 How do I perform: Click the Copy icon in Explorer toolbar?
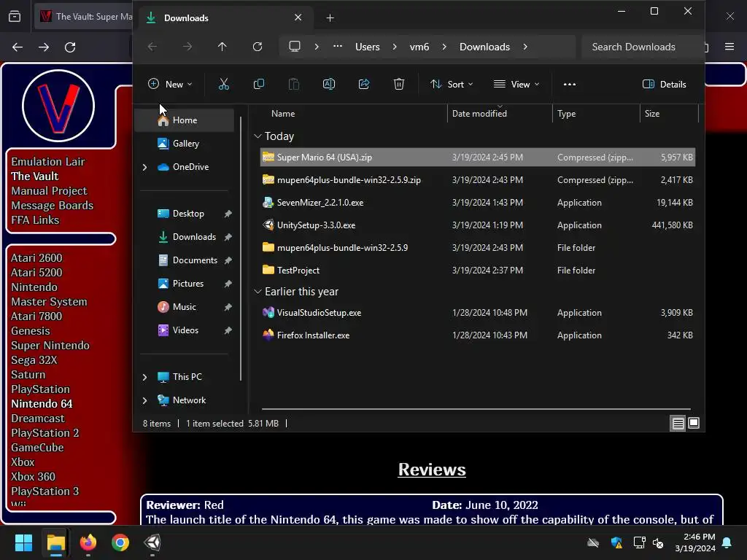259,85
